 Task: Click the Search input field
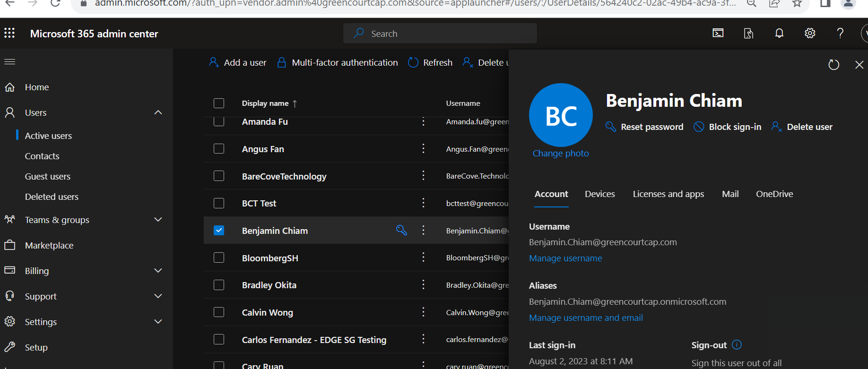[440, 34]
